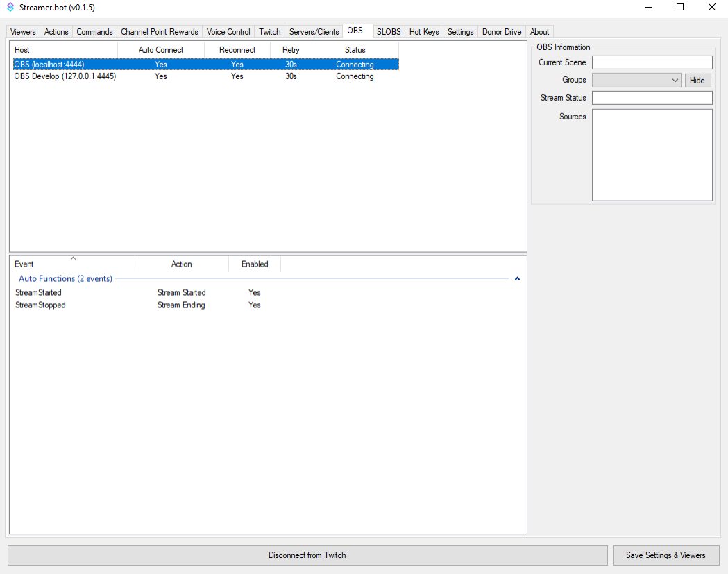
Task: Click Enabled 'Yes' for StreamStarted event
Action: (255, 293)
